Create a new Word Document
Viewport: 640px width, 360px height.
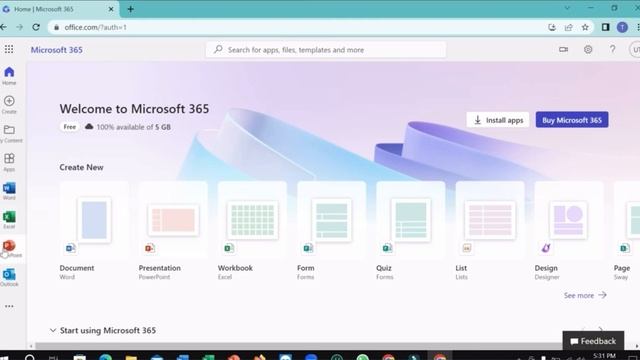point(94,231)
